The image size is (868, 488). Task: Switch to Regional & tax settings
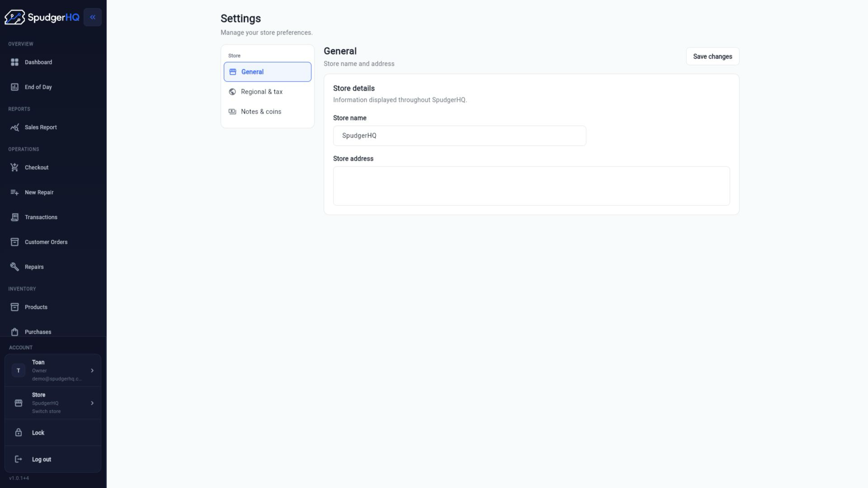[x=268, y=92]
